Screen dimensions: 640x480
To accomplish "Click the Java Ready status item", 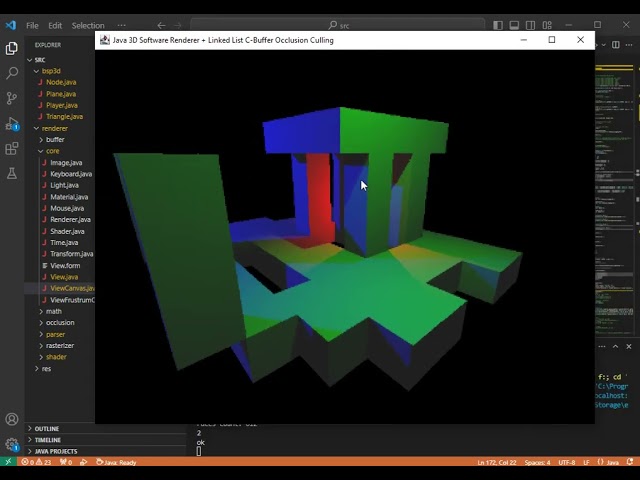I will pyautogui.click(x=116, y=462).
